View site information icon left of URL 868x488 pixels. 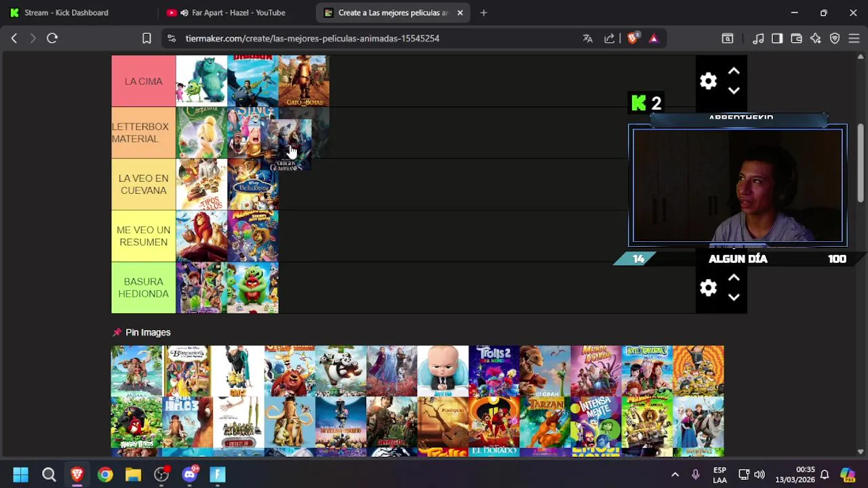(x=172, y=39)
